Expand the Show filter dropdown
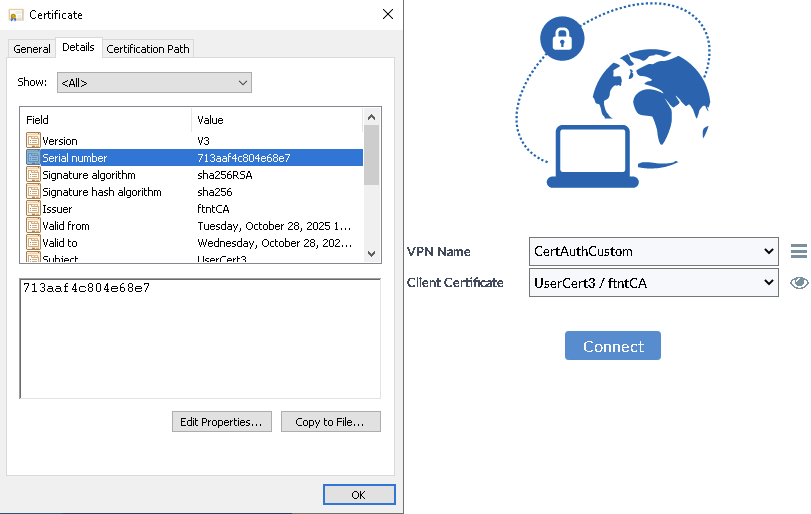Screen dimensions: 811x514 (153, 83)
